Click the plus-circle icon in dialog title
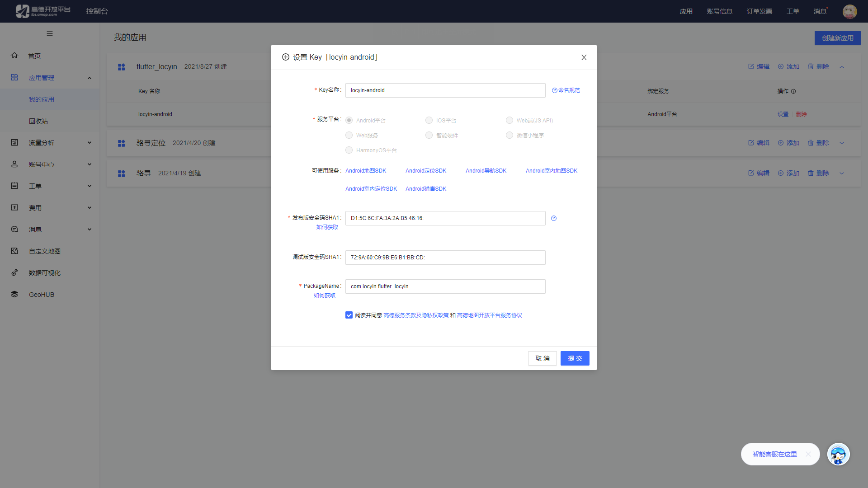Viewport: 868px width, 488px height. coord(286,57)
